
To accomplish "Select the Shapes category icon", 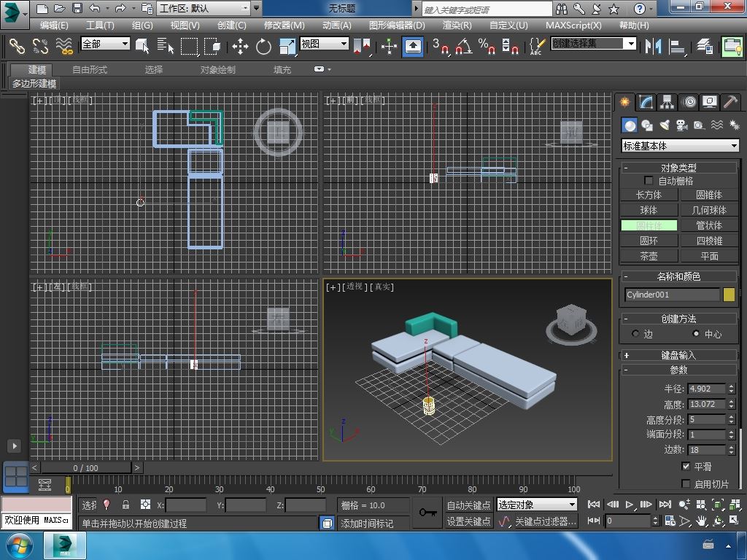I will [647, 125].
